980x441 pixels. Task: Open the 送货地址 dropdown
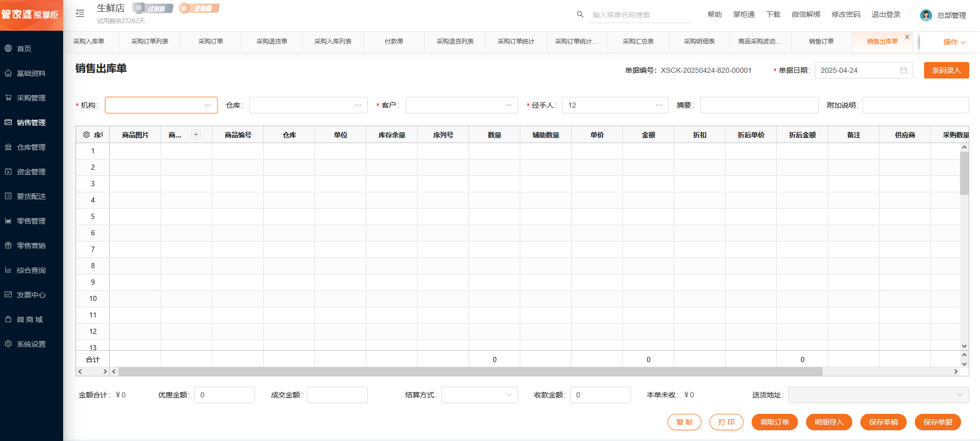click(878, 395)
